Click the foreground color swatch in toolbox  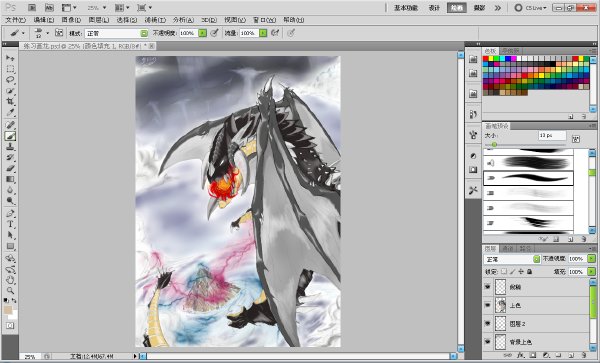(x=8, y=310)
